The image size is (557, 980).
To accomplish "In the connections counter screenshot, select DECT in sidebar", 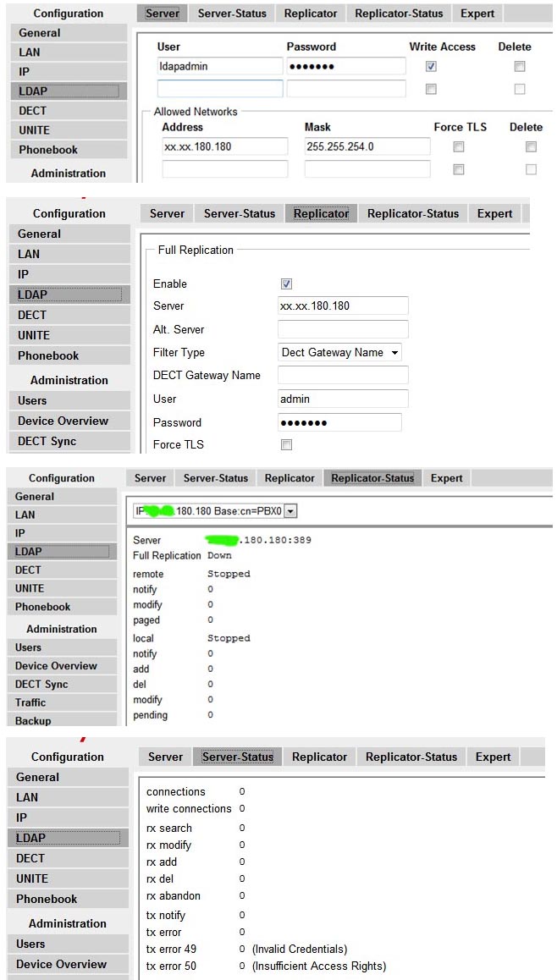I will click(68, 858).
